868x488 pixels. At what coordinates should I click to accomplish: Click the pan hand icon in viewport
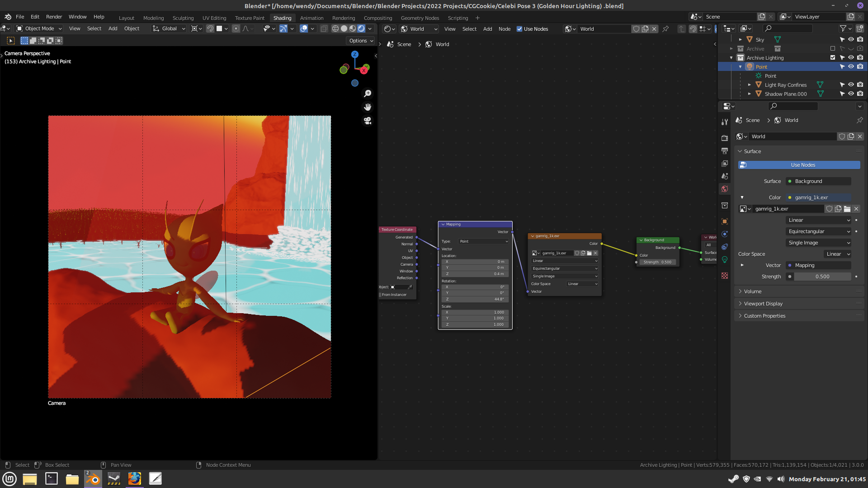click(x=368, y=107)
